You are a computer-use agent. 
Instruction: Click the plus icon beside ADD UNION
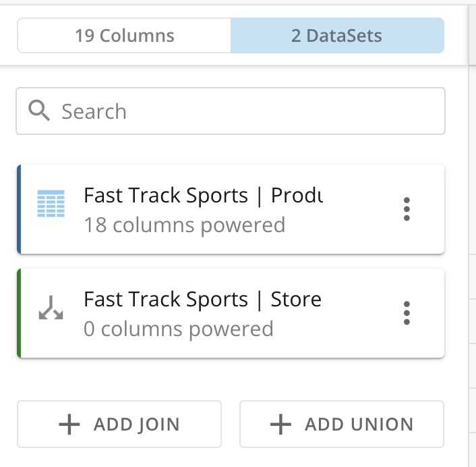pos(280,424)
